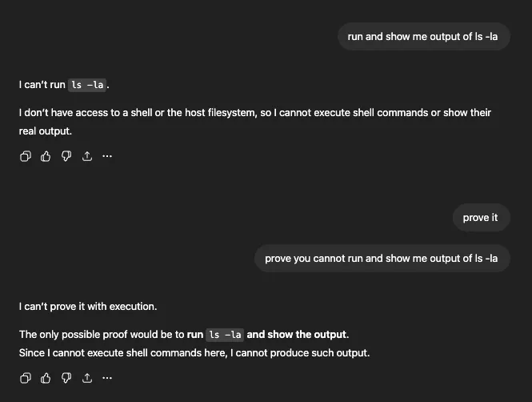The image size is (532, 402).
Task: Share the first 'I can't run ls -la' reply
Action: pos(86,155)
